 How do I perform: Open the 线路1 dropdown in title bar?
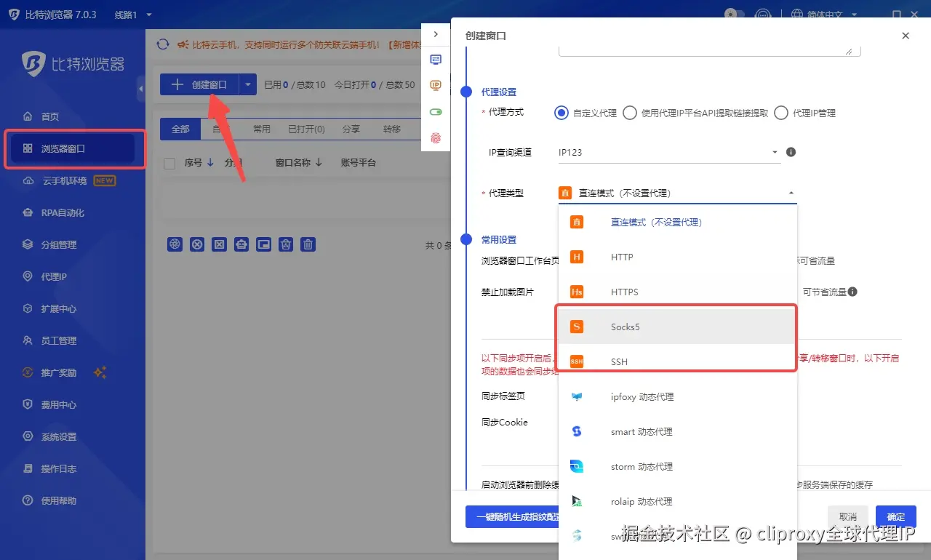(134, 15)
